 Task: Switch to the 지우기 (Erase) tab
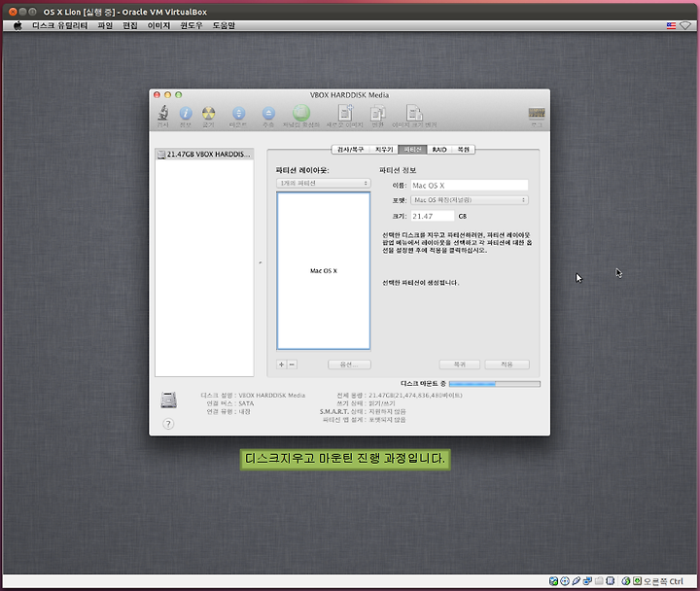(x=384, y=150)
